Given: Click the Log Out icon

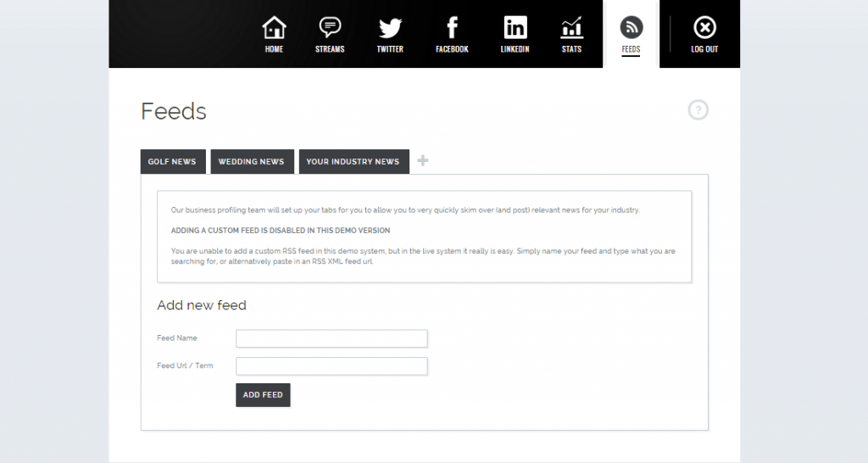Looking at the screenshot, I should tap(704, 27).
